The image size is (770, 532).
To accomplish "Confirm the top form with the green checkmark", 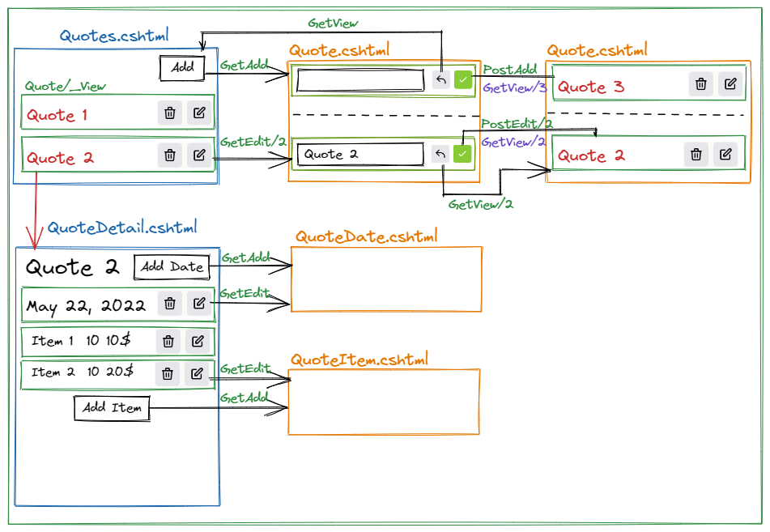I will [x=462, y=80].
